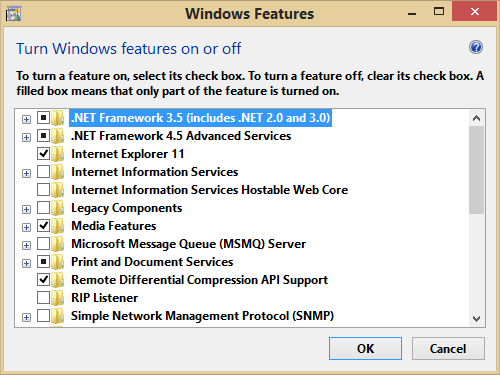Click folder icon next to Internet Information Services
The image size is (500, 375).
point(58,172)
